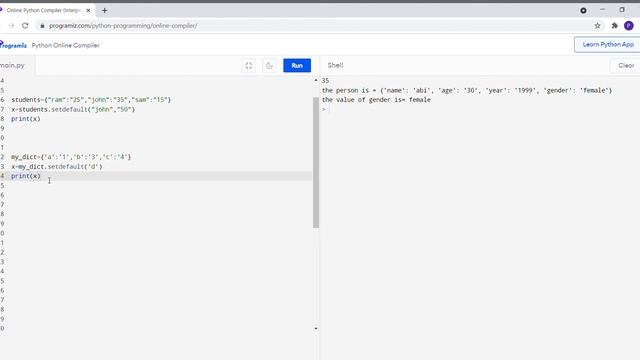
Task: Click the students dictionary code line
Action: 91,100
